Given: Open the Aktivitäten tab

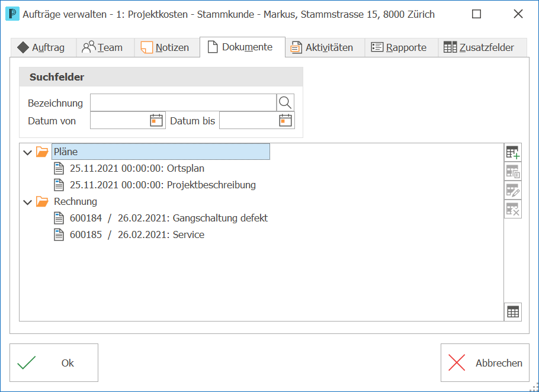Looking at the screenshot, I should pyautogui.click(x=325, y=47).
